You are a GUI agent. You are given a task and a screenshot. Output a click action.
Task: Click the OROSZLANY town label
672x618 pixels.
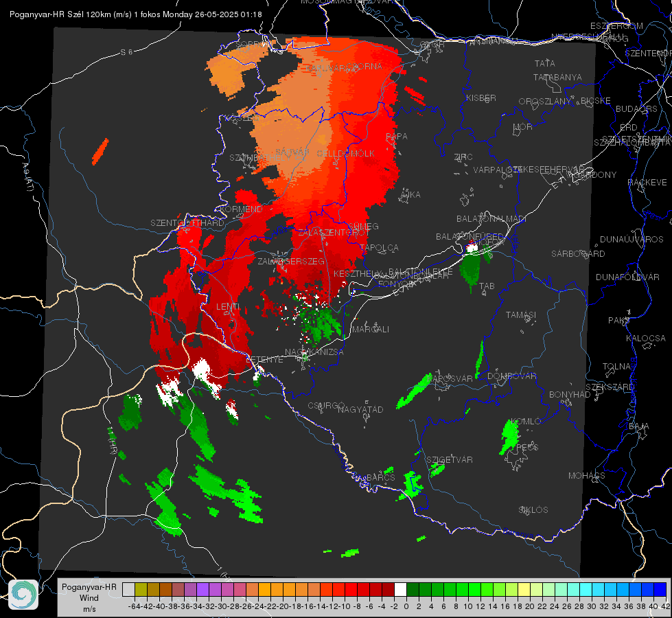point(545,101)
